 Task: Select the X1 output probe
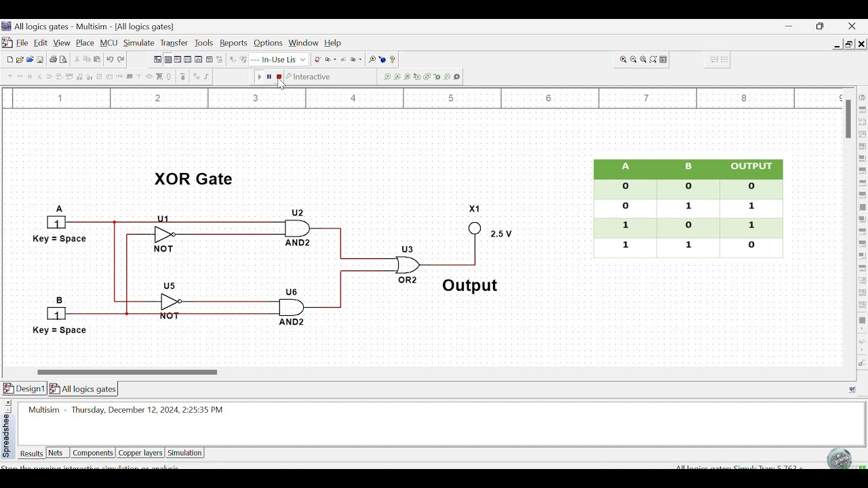[475, 229]
